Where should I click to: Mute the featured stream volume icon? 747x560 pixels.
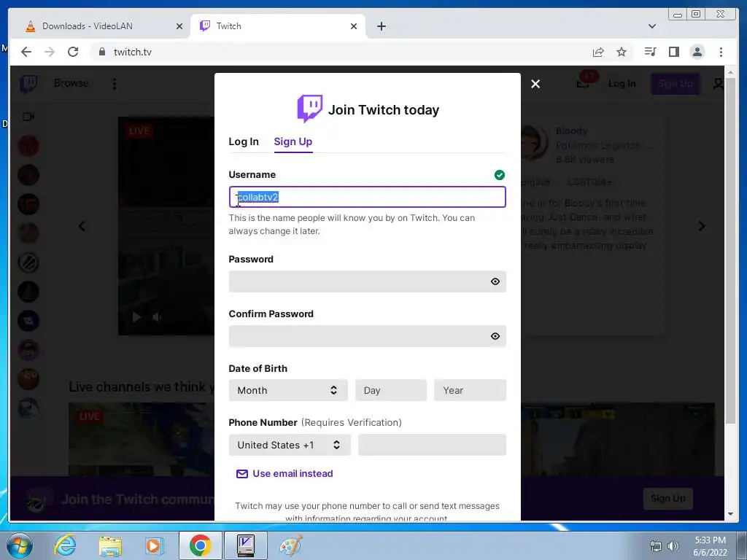tap(156, 317)
